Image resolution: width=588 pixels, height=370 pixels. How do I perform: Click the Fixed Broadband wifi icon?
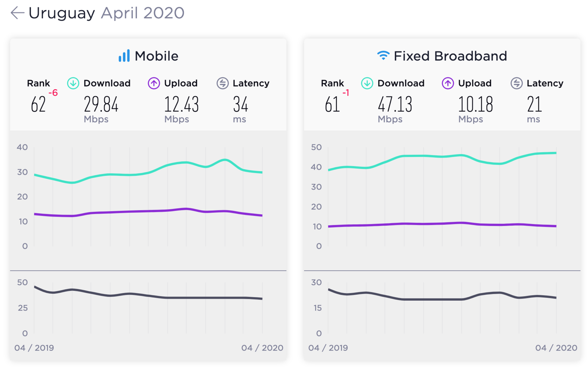pos(383,55)
